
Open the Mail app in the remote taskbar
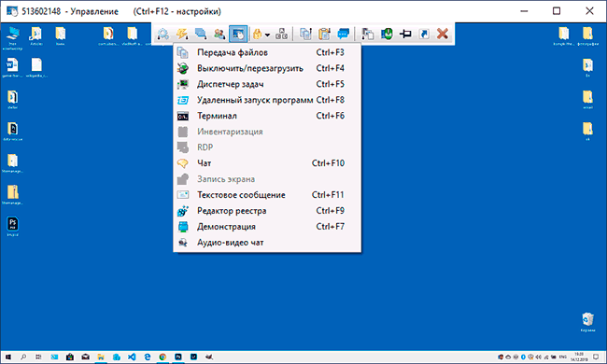[x=86, y=357]
